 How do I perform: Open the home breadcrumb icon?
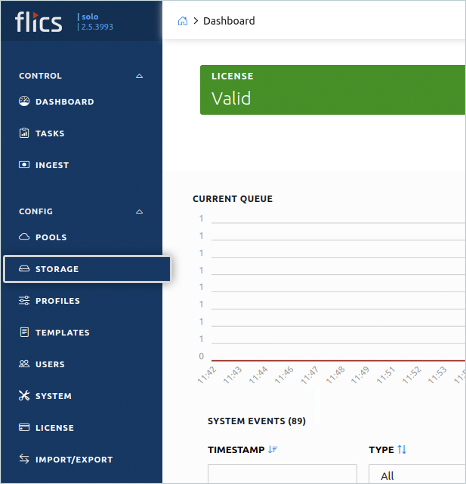pos(182,21)
